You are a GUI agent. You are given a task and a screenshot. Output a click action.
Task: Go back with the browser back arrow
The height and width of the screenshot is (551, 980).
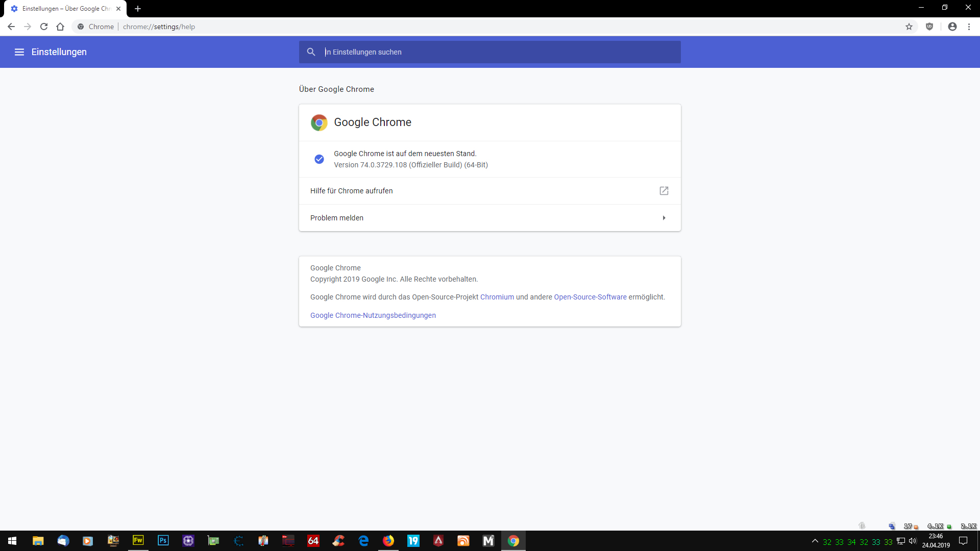pos(11,27)
